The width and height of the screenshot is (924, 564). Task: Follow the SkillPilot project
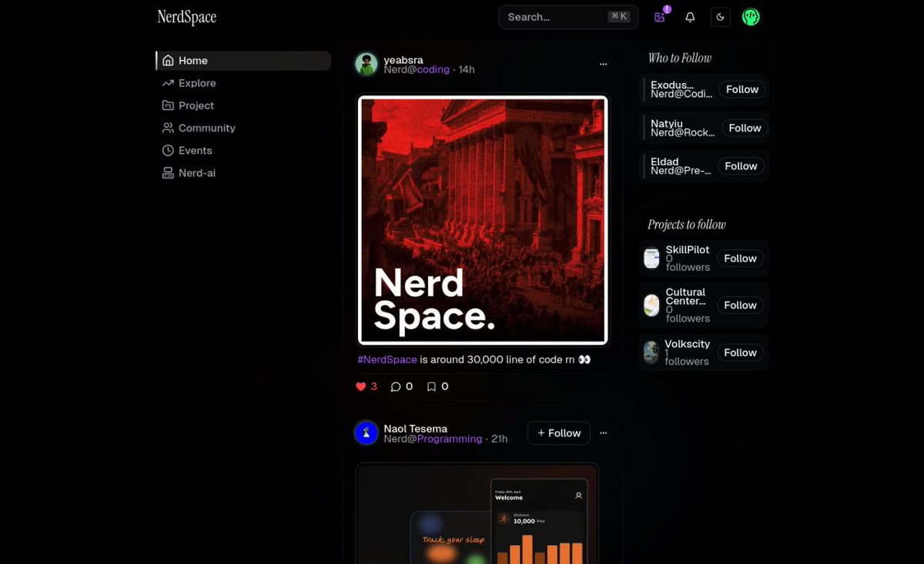pyautogui.click(x=740, y=259)
